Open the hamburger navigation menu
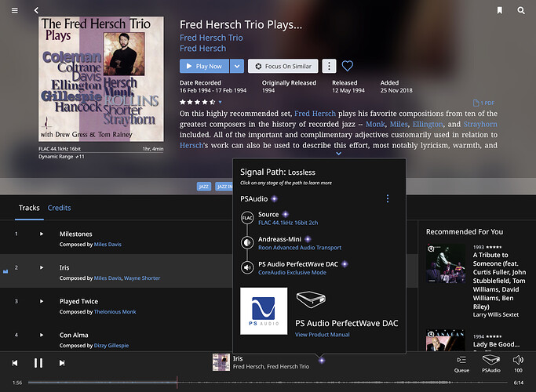The image size is (536, 392). click(15, 10)
